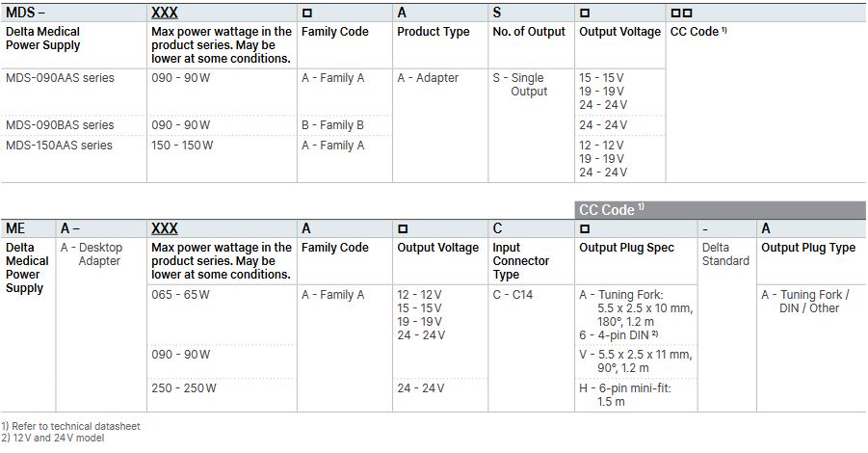Click the 'S - Single Output' cell

pyautogui.click(x=520, y=85)
